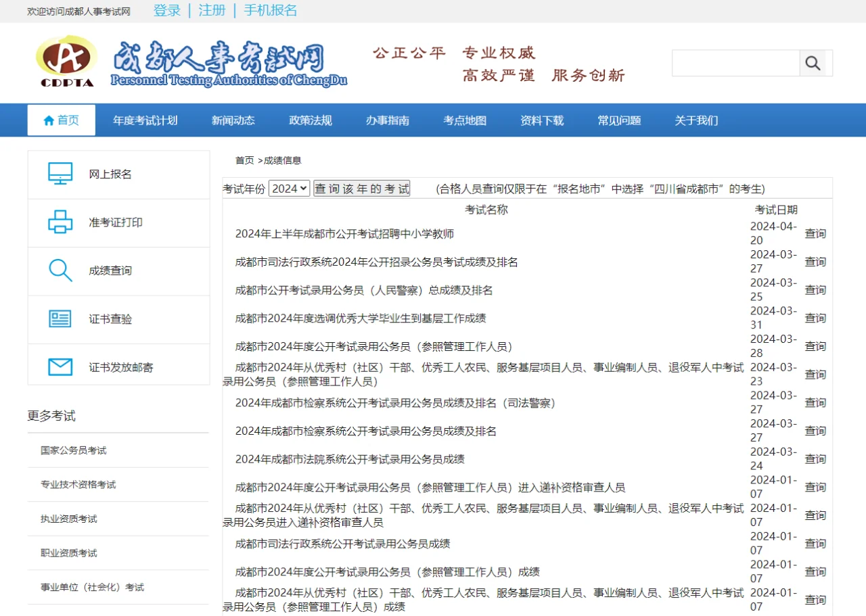Click the CDPTA logo
The image size is (866, 616).
click(x=66, y=62)
